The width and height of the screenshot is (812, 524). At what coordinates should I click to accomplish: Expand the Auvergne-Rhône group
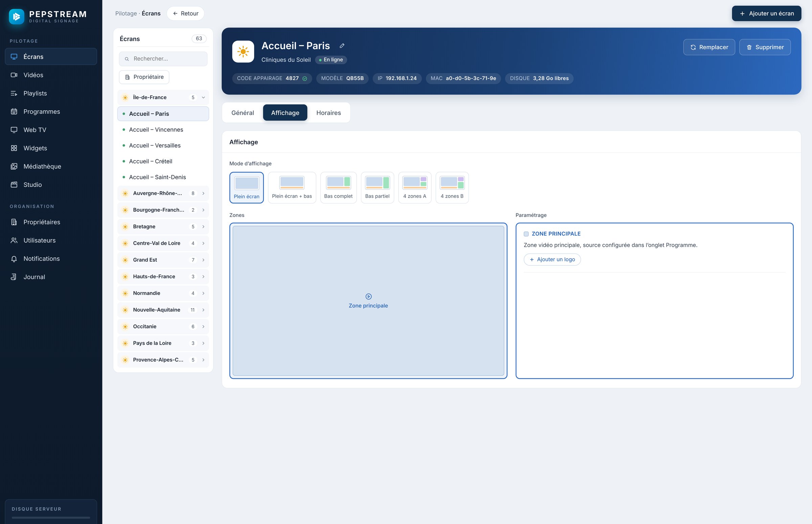pos(163,193)
